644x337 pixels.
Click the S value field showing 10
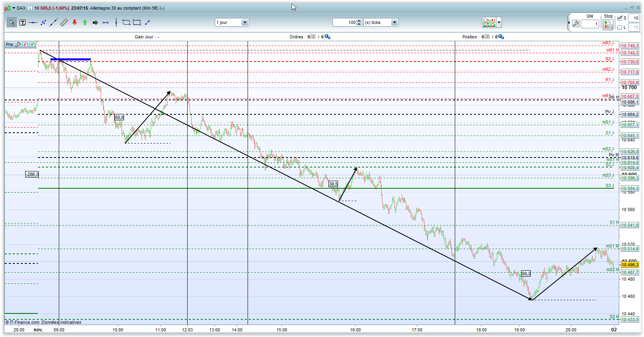634,18
